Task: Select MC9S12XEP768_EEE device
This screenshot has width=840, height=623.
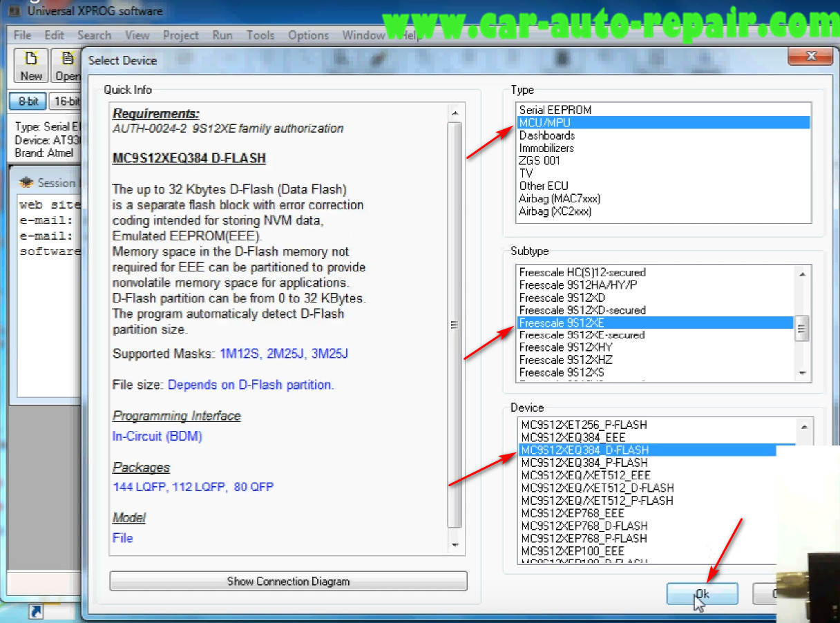Action: click(x=648, y=513)
